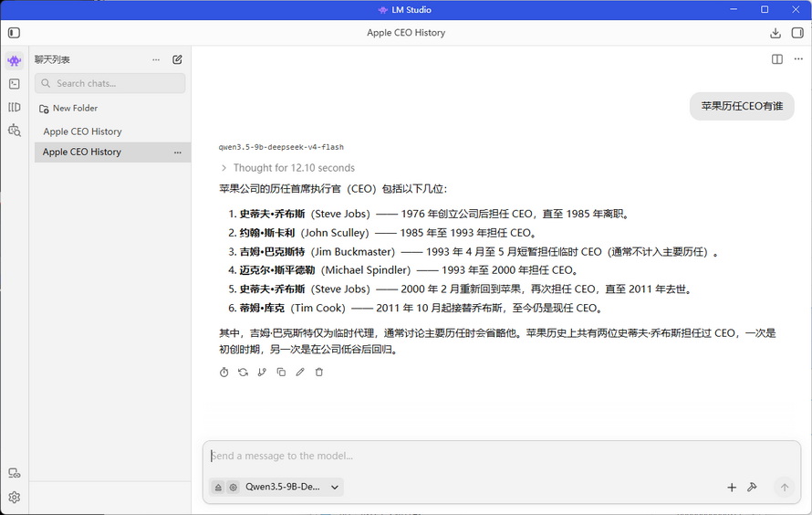Expand the Thought for 12.10 seconds section
This screenshot has height=515, width=812.
pos(288,168)
